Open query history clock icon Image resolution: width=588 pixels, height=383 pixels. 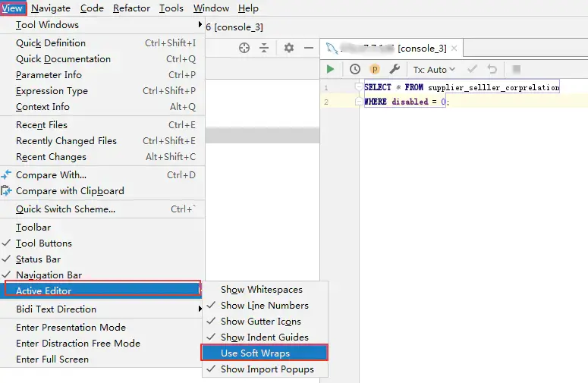[x=355, y=69]
